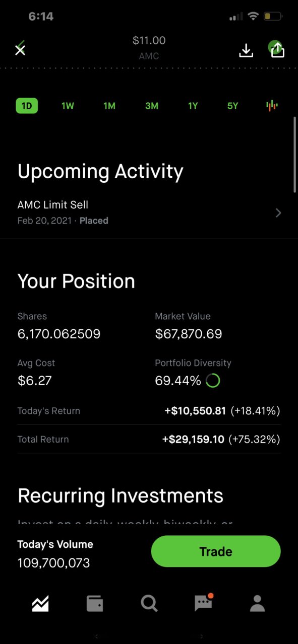
Task: Tap the share upload icon
Action: point(277,49)
